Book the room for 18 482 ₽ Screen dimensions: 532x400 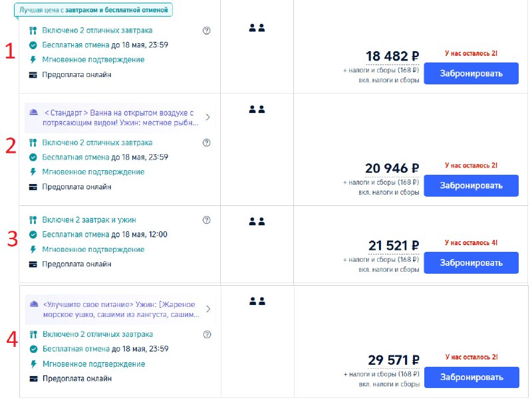[471, 74]
